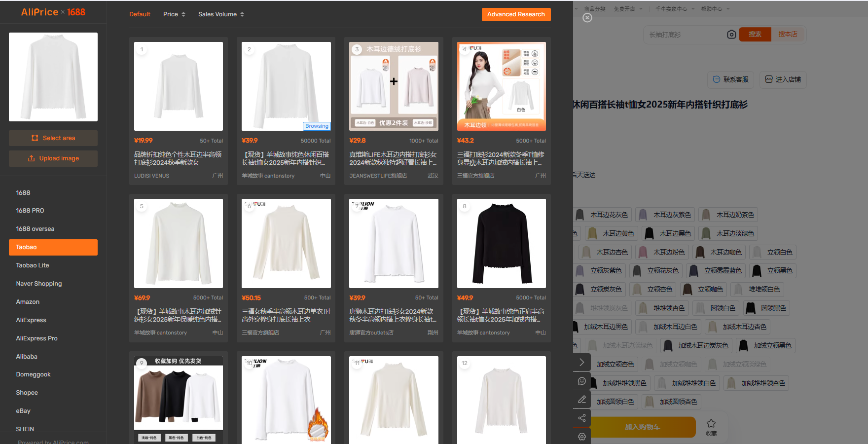Viewport: 868px width, 444px height.
Task: Choose color option 立领白色
Action: point(773,252)
